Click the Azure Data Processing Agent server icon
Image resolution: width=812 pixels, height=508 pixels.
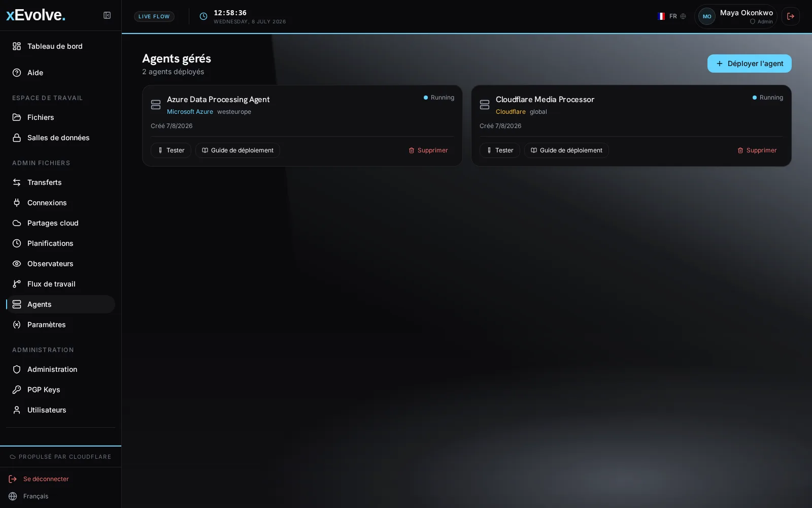(x=156, y=105)
